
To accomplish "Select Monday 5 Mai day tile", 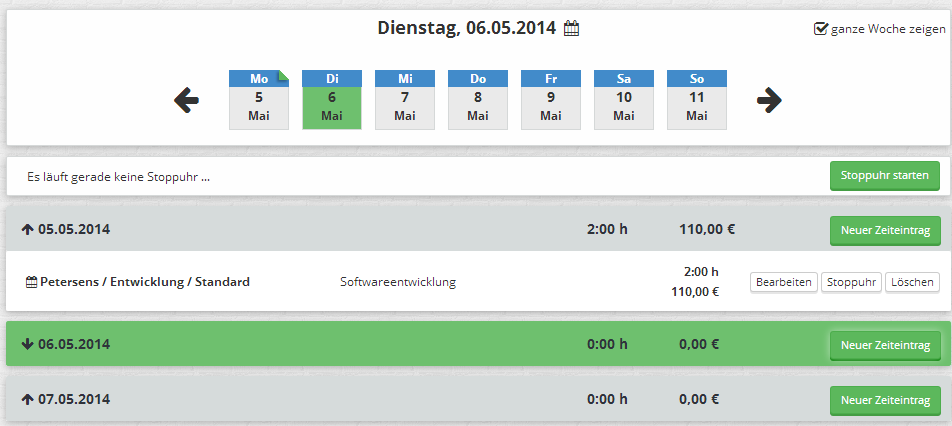I will [259, 100].
